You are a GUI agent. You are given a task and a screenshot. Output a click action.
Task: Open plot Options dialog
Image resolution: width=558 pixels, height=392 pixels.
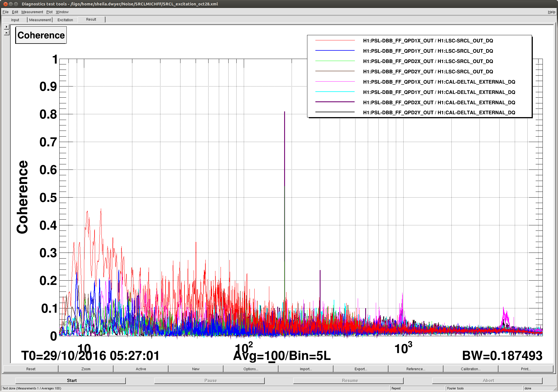click(x=251, y=369)
